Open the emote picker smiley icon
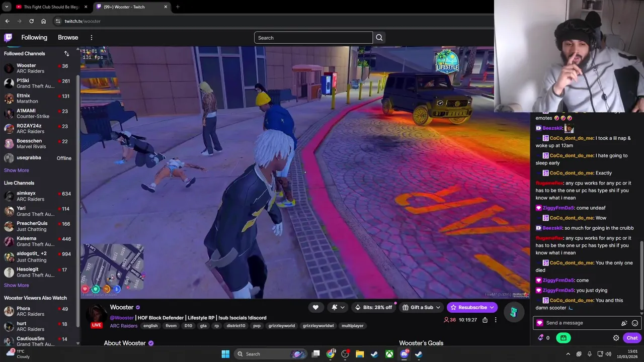 [635, 323]
